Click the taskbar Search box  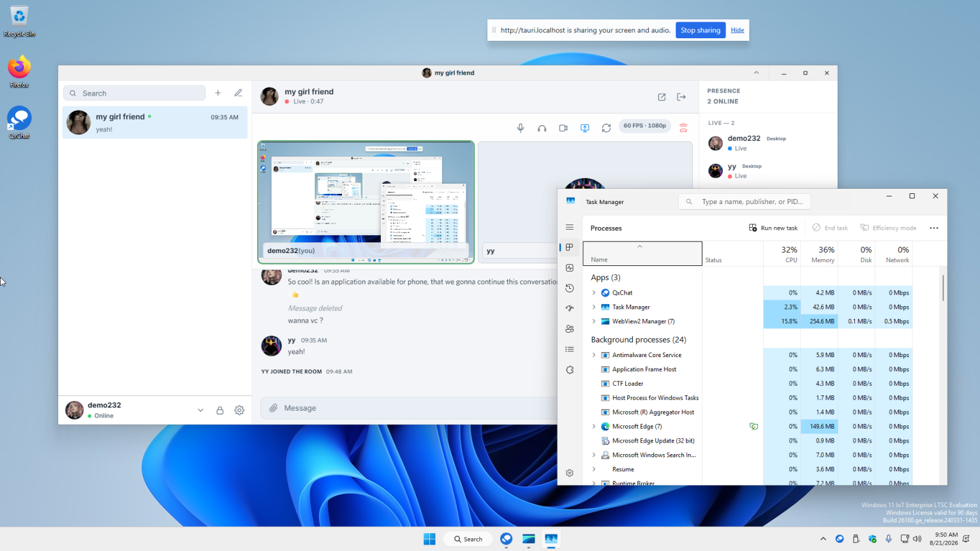click(x=468, y=539)
